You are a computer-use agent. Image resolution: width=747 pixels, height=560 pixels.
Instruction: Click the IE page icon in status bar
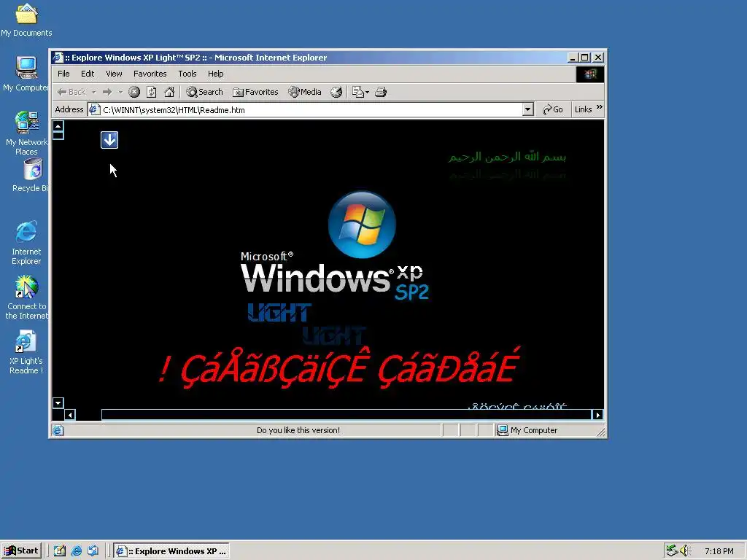tap(58, 430)
